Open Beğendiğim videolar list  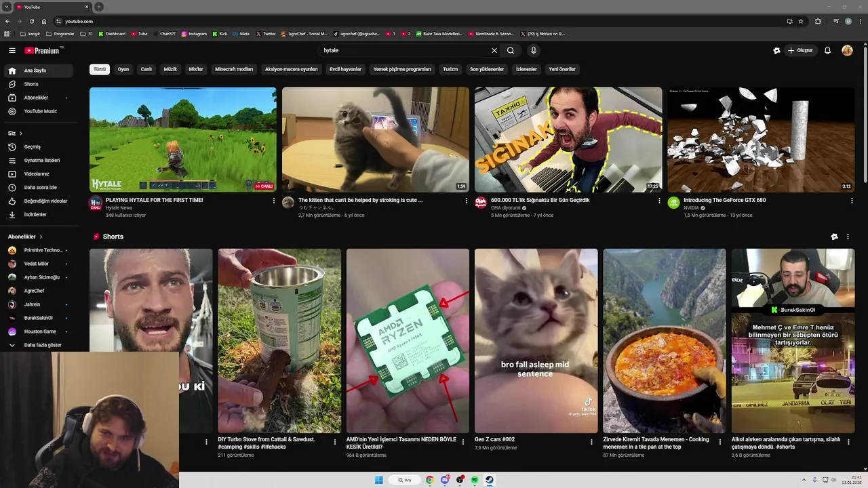pos(38,201)
